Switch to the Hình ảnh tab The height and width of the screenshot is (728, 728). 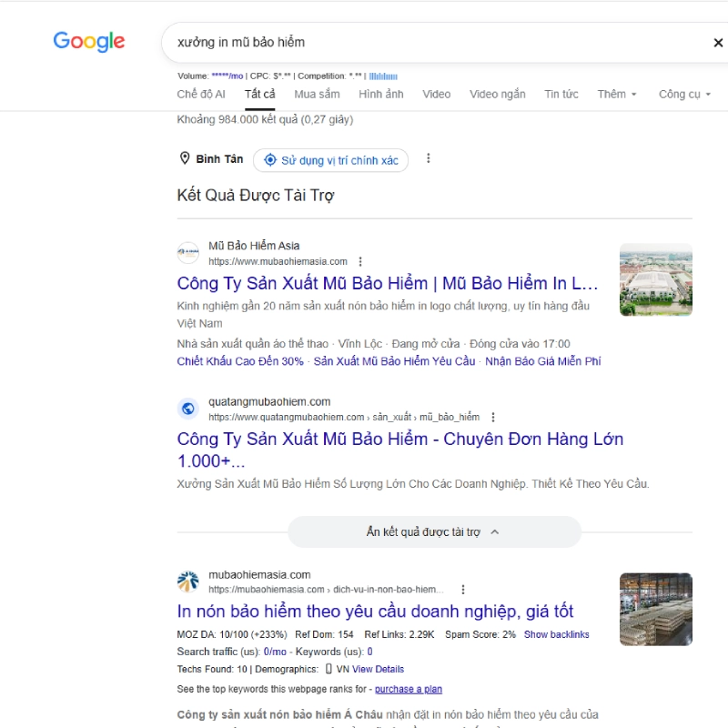point(380,95)
